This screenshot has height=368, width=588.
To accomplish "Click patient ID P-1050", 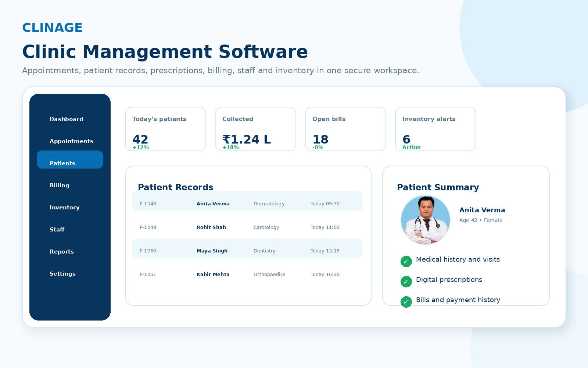I will (148, 251).
